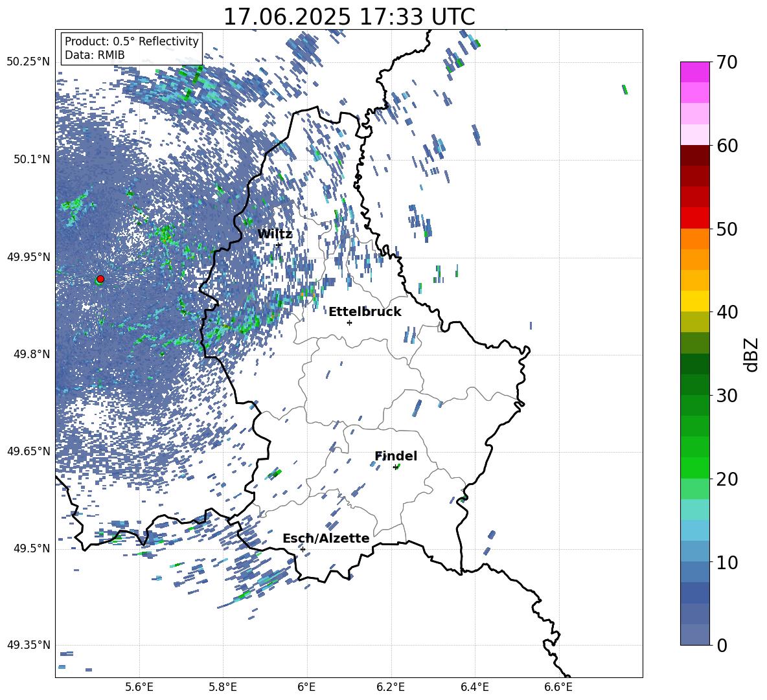Click the bright red 50 dBZ colorbar band

[x=694, y=218]
